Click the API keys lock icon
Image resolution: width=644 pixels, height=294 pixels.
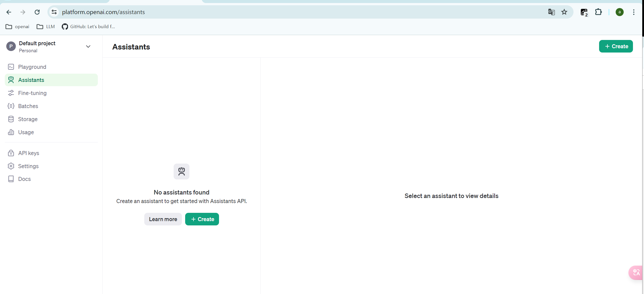11,153
